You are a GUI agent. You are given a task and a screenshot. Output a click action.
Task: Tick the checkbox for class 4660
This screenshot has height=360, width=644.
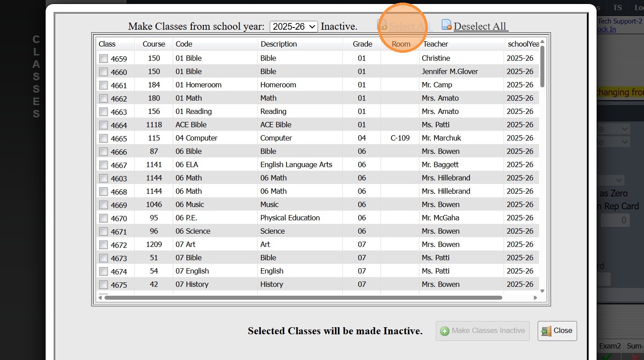[x=103, y=71]
